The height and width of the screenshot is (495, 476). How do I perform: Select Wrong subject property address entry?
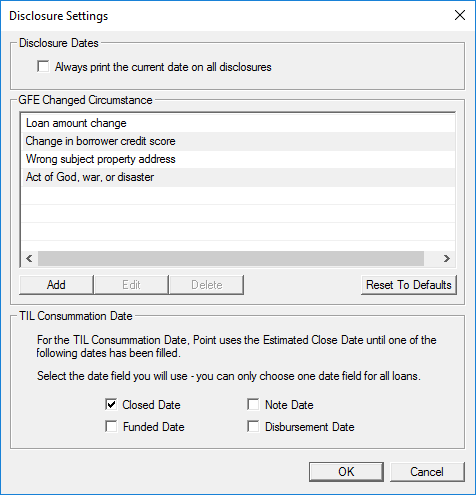238,159
